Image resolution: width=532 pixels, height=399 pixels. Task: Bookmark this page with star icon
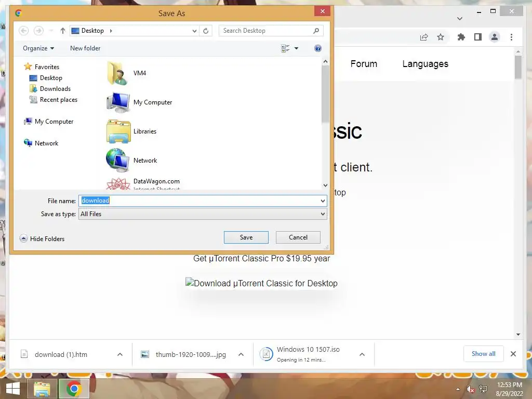click(441, 37)
